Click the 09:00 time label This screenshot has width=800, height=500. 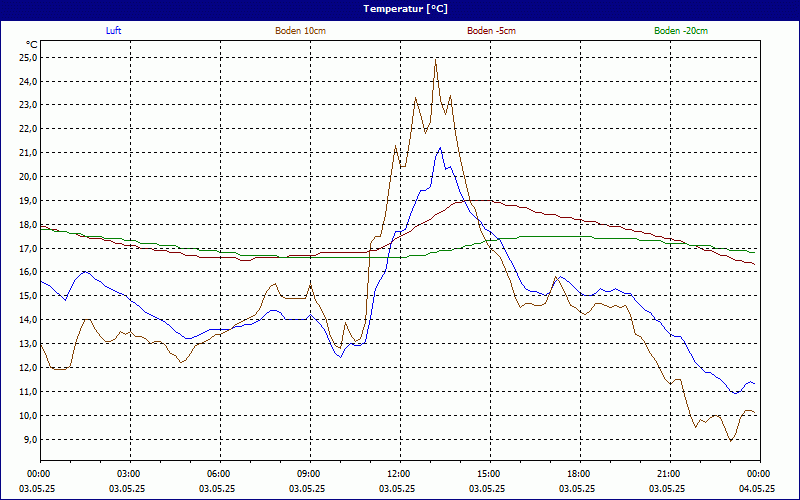(310, 474)
